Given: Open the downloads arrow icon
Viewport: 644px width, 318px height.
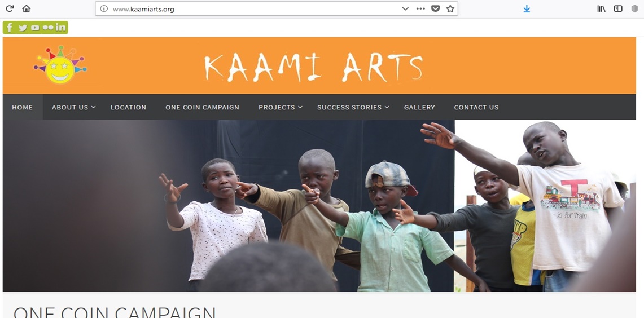Looking at the screenshot, I should pyautogui.click(x=527, y=8).
